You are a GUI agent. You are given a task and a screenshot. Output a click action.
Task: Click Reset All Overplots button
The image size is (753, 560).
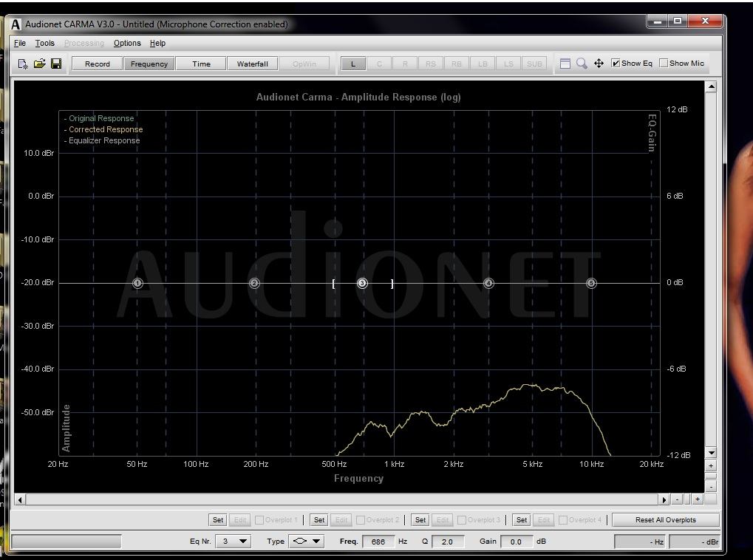click(666, 520)
